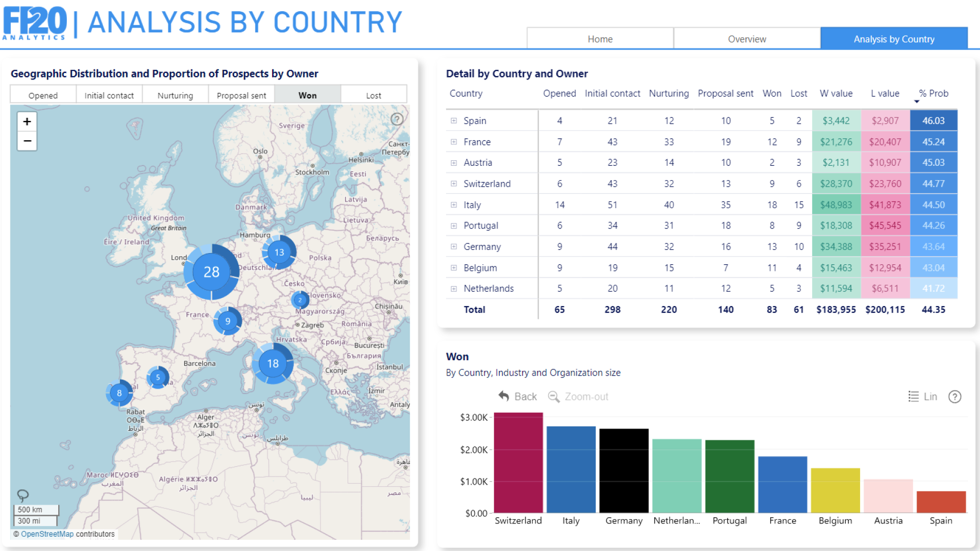Switch map to Initial contact stage

click(109, 95)
